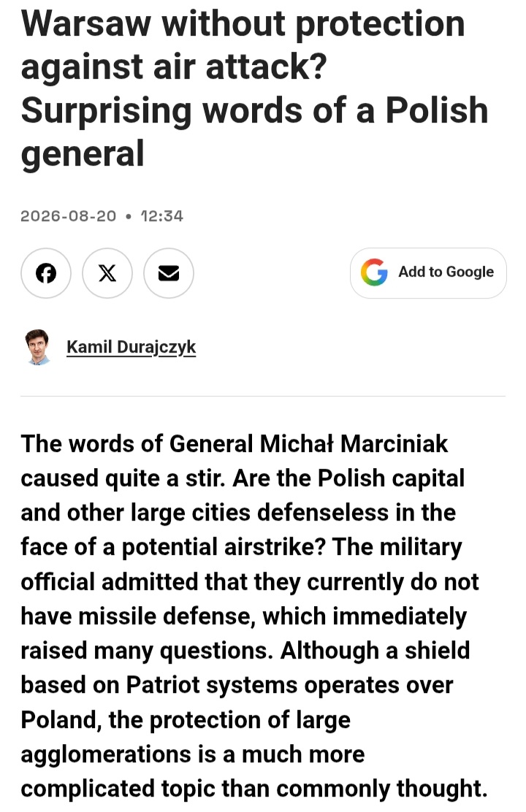Click the words 'Patriot systems' in the paragraph

[213, 685]
